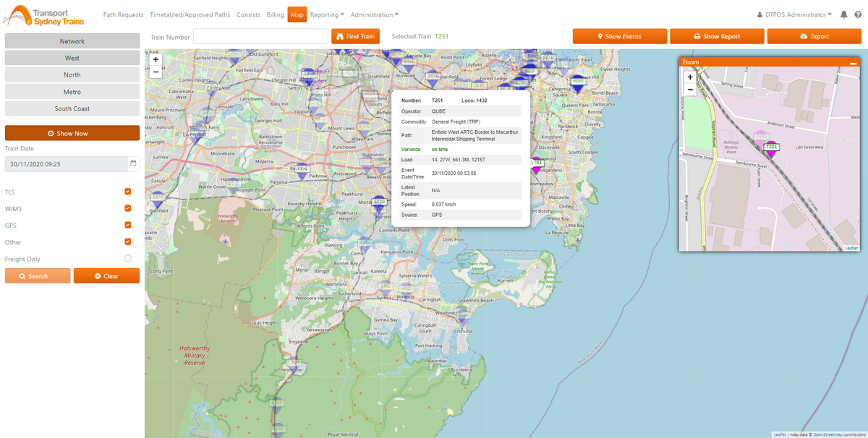
Task: Zoom out on the main map
Action: [x=156, y=72]
